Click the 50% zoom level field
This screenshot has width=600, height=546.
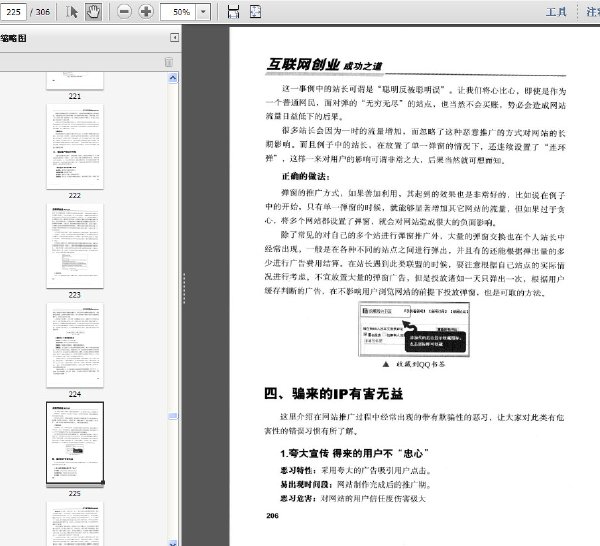click(178, 12)
